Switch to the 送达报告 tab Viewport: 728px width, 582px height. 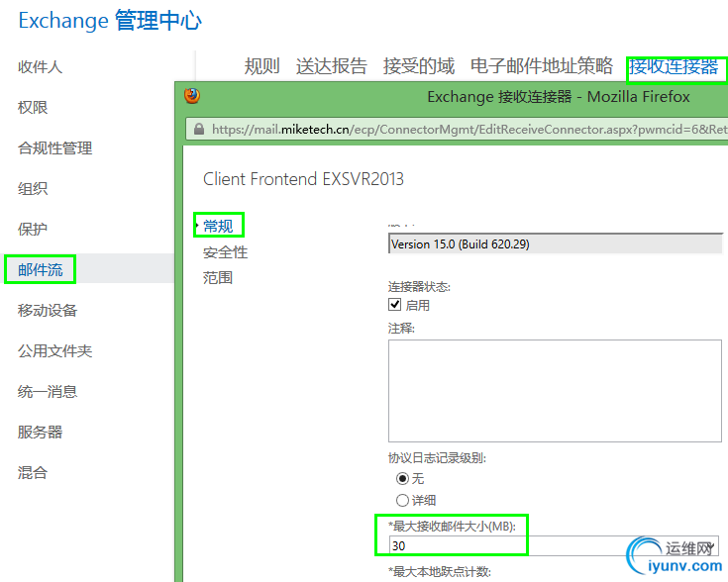[x=332, y=66]
